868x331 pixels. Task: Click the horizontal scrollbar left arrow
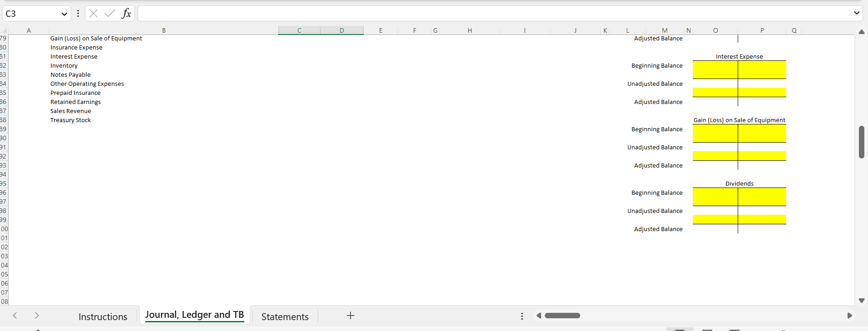[x=539, y=316]
